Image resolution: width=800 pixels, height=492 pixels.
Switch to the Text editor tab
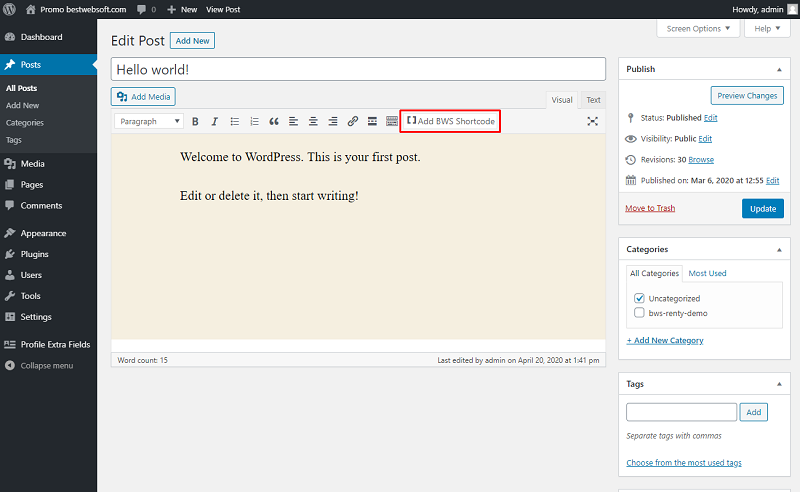(593, 100)
